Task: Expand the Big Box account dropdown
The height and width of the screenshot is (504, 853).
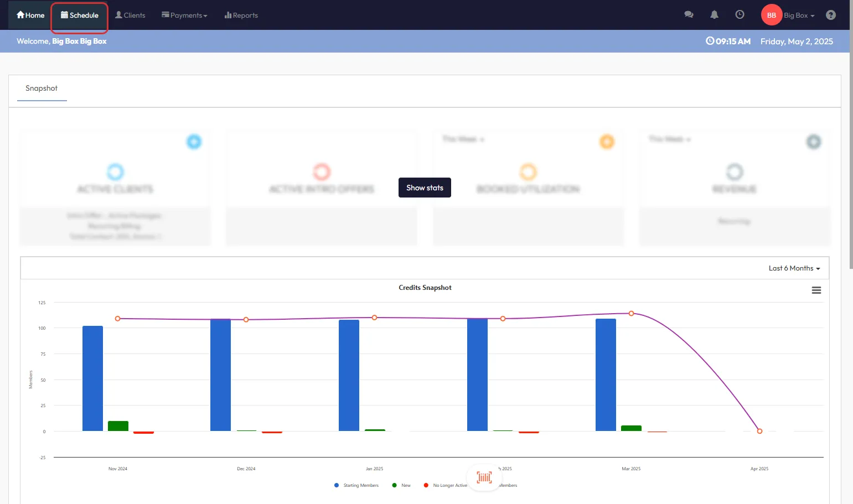Action: click(799, 15)
